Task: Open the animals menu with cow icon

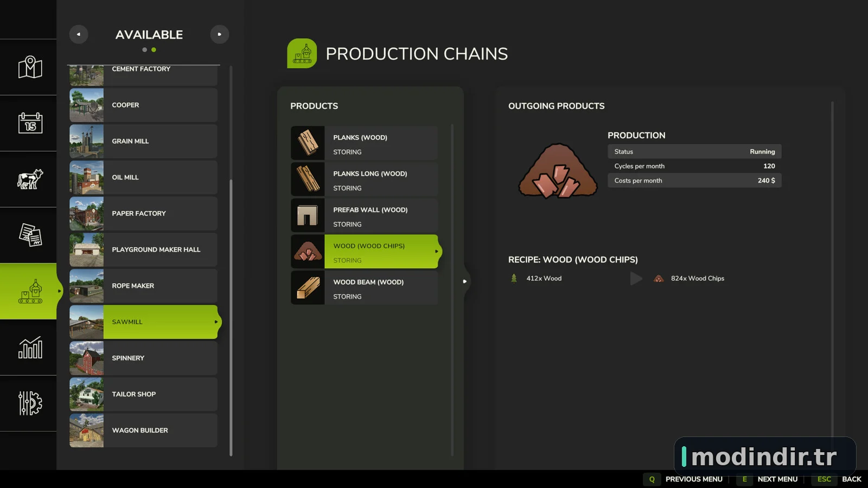Action: tap(30, 179)
